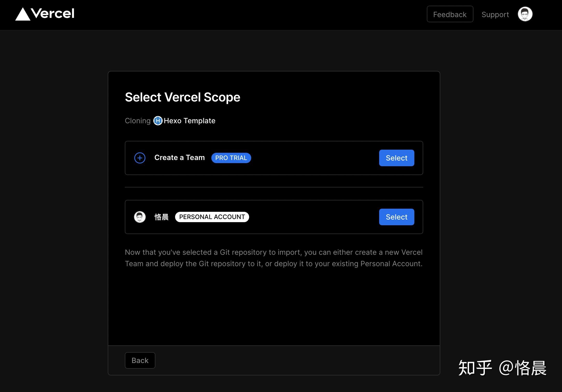This screenshot has height=392, width=562.
Task: Click the personal account avatar in list
Action: [x=140, y=217]
